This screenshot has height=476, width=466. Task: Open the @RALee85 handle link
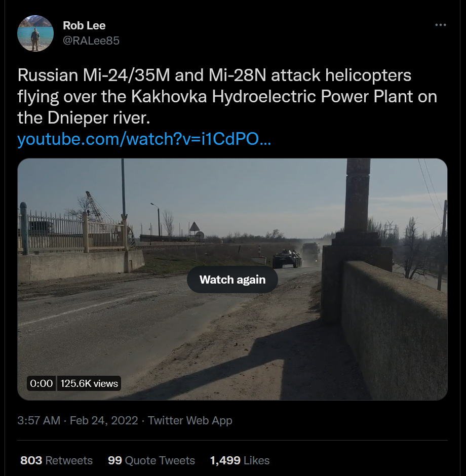click(x=91, y=41)
